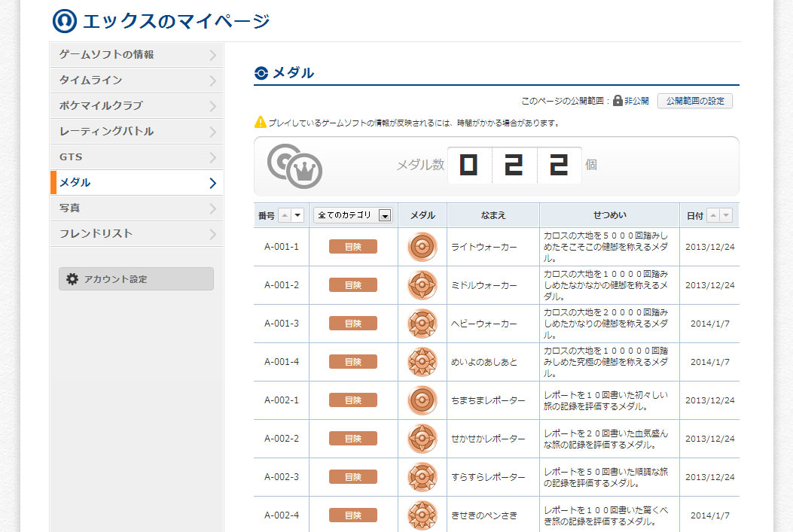
Task: Click the A-002-2 number cell
Action: 281,439
